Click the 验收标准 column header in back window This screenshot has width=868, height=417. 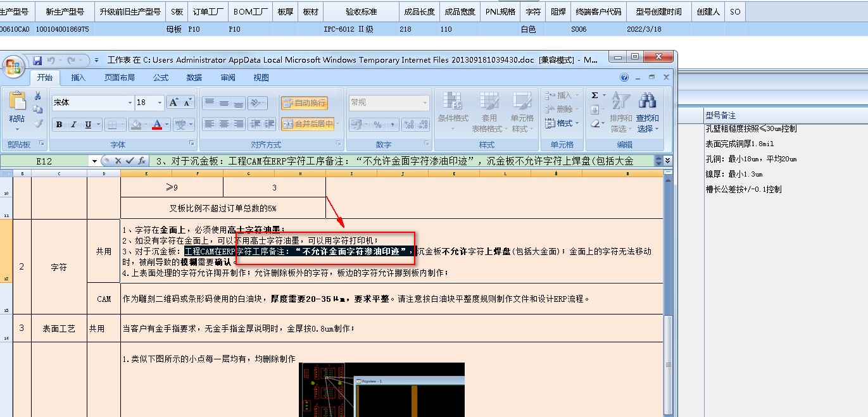(361, 11)
